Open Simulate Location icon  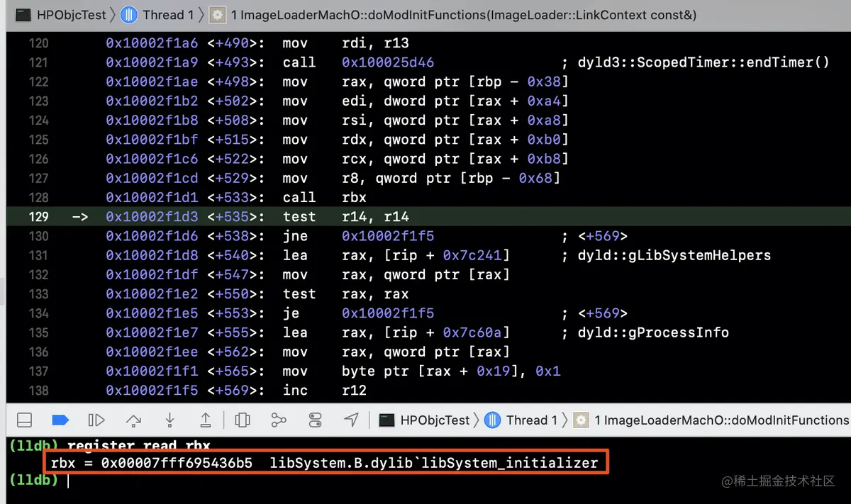[x=351, y=420]
